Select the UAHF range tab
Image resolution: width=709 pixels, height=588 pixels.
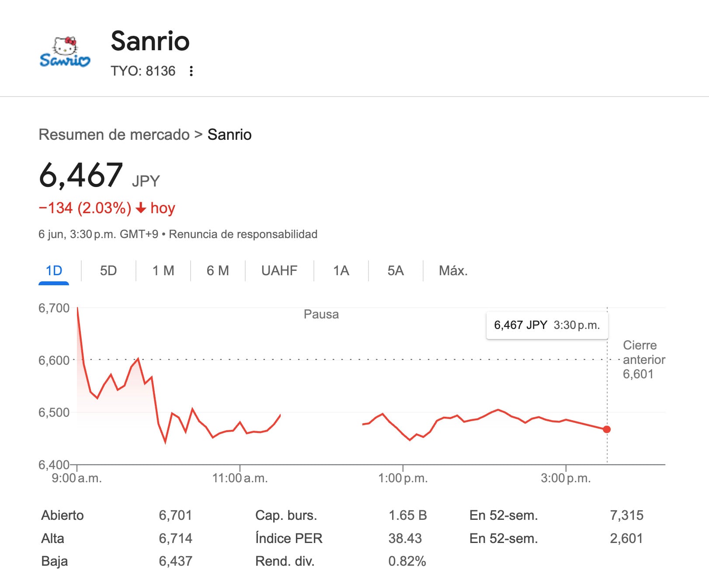pos(279,271)
